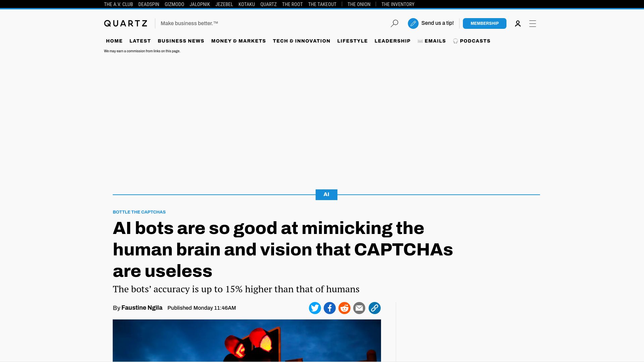The width and height of the screenshot is (644, 362).
Task: Open PODCASTS nav item
Action: click(x=472, y=41)
